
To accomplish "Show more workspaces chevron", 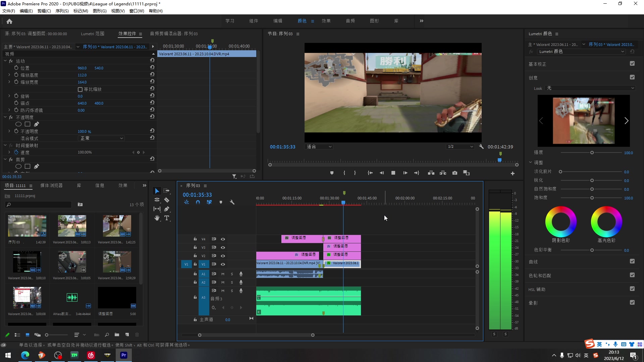I will click(x=422, y=21).
